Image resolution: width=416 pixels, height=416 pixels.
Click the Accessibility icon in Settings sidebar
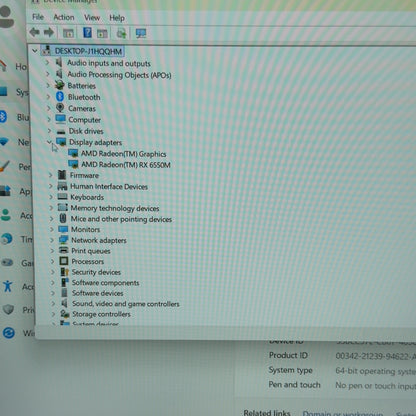(8, 286)
